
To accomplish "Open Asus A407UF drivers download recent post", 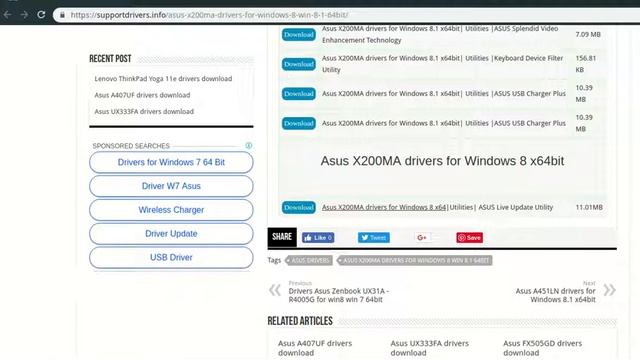I will (x=142, y=95).
